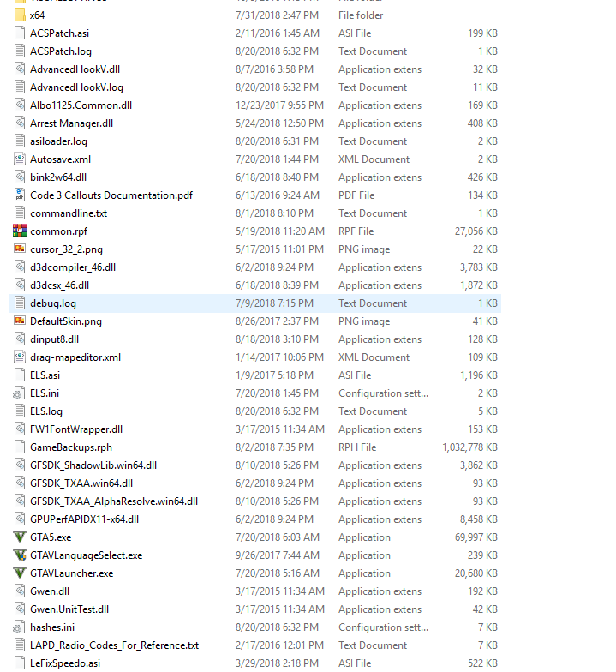Screen dimensions: 616x672
Task: Select the ACSPatch.log file name
Action: pyautogui.click(x=61, y=51)
